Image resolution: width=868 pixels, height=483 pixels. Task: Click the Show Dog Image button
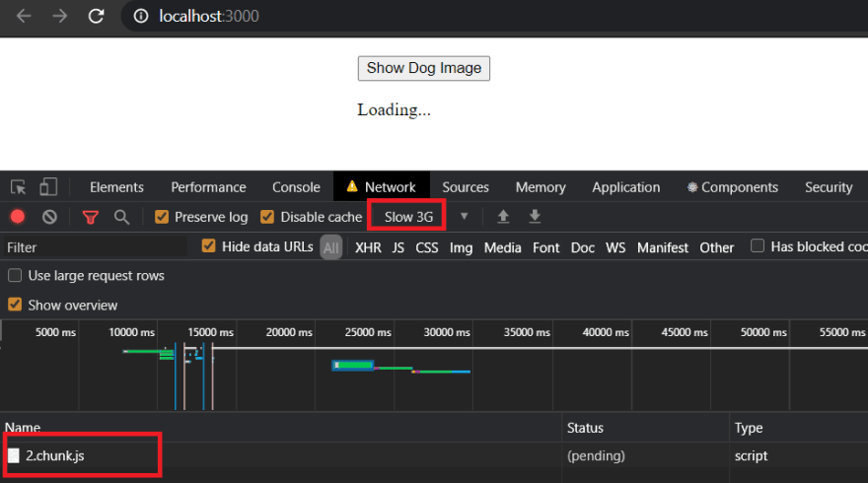(424, 68)
